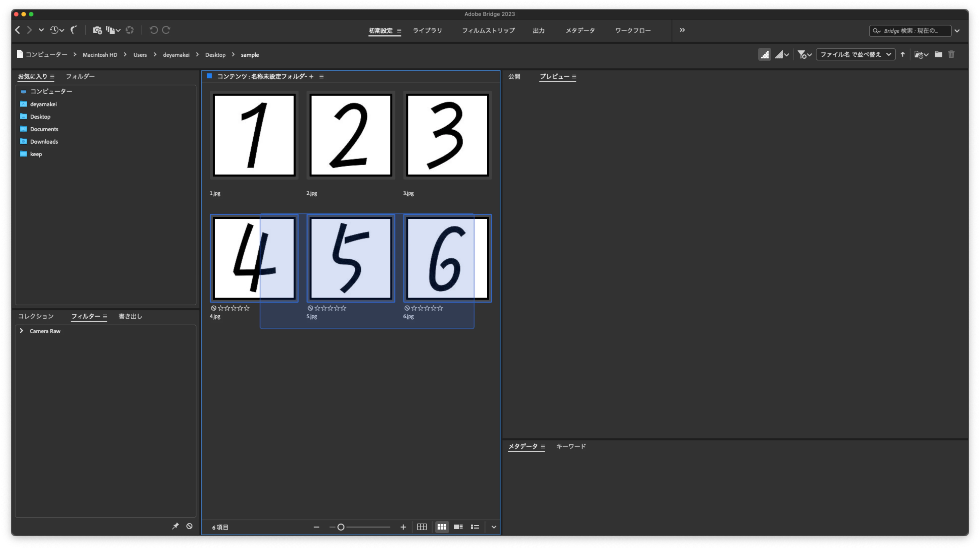Viewport: 980px width, 549px height.
Task: Click the Delete item trash icon
Action: [x=951, y=54]
